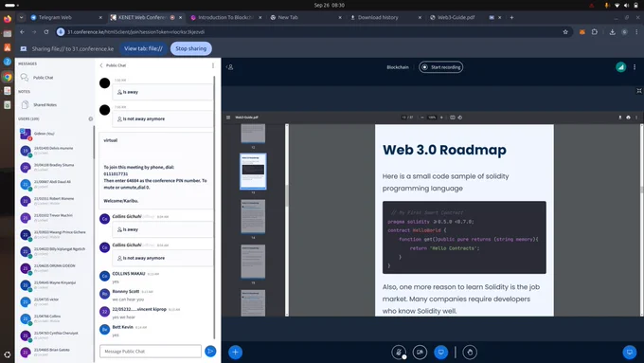Viewport: 644px width, 363px height.
Task: Open PDF viewer sidebar hamburger menu
Action: click(x=228, y=118)
